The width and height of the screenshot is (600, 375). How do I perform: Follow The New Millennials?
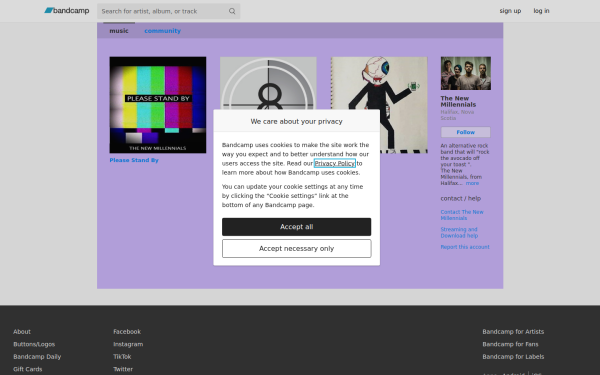click(465, 132)
